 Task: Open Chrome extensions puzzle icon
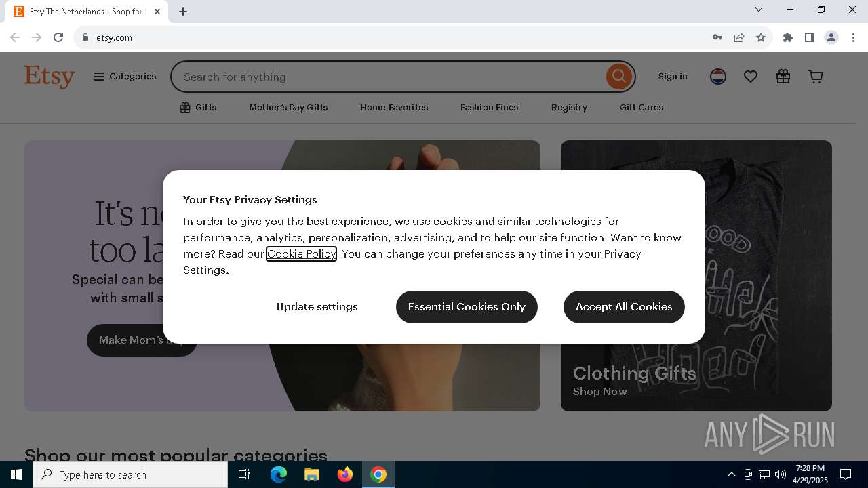pyautogui.click(x=788, y=37)
